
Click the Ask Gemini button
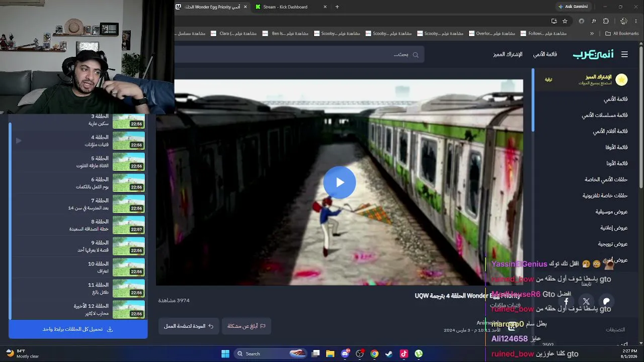(x=573, y=7)
